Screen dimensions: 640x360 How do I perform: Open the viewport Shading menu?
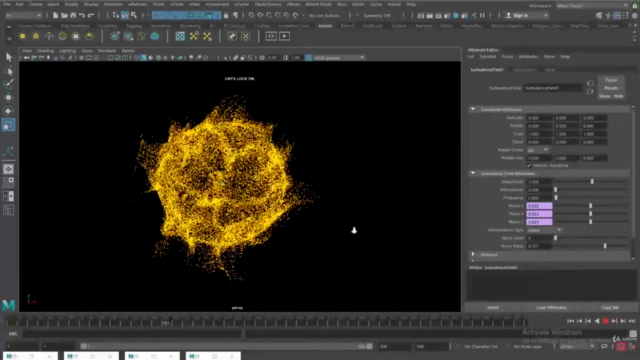click(x=45, y=51)
